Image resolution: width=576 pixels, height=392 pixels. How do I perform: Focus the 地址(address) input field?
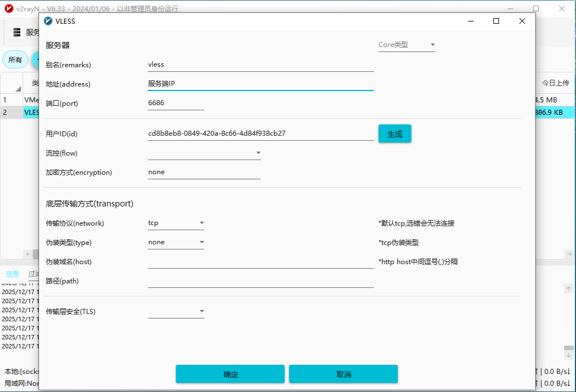[261, 84]
